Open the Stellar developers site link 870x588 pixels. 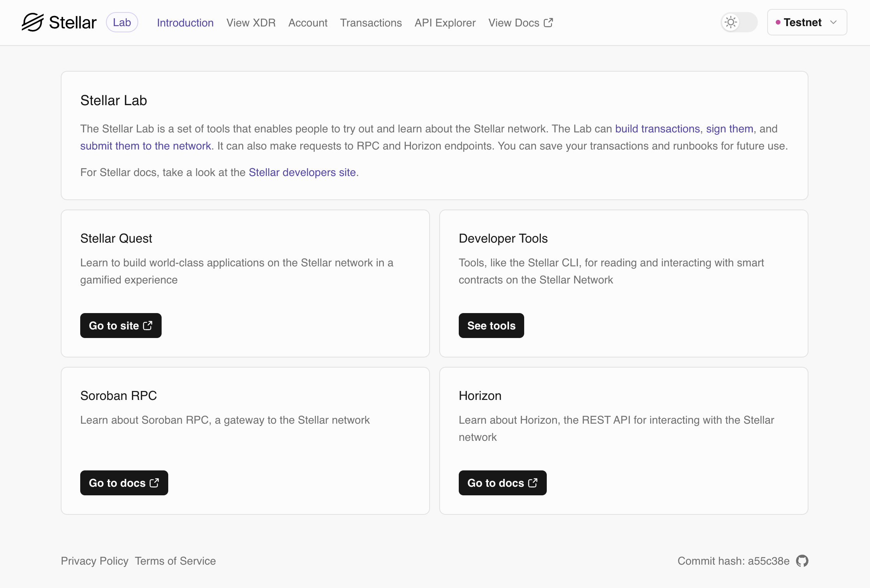302,172
